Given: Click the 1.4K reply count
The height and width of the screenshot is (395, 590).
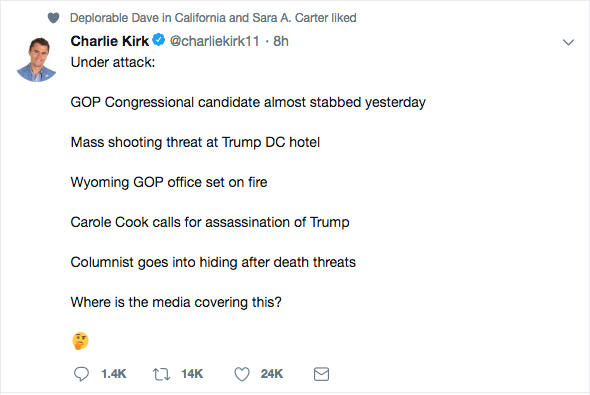Looking at the screenshot, I should click(114, 374).
